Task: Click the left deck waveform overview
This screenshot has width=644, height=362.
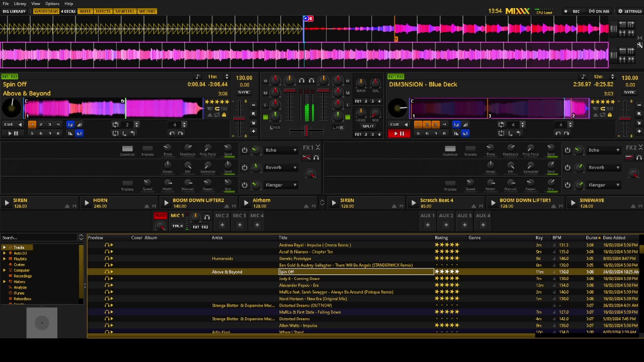Action: [x=114, y=109]
